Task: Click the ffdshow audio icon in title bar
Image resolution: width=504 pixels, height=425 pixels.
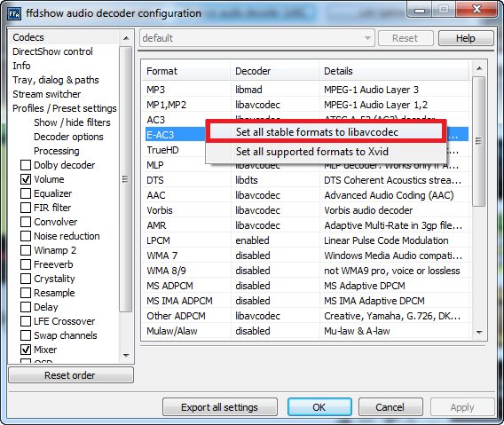Action: tap(14, 13)
